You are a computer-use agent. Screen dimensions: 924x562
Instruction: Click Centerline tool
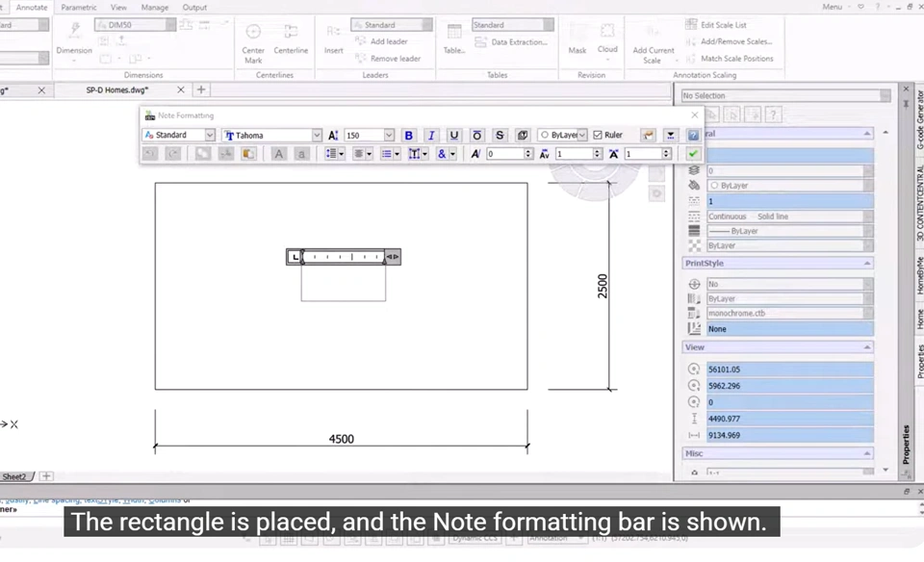coord(291,39)
